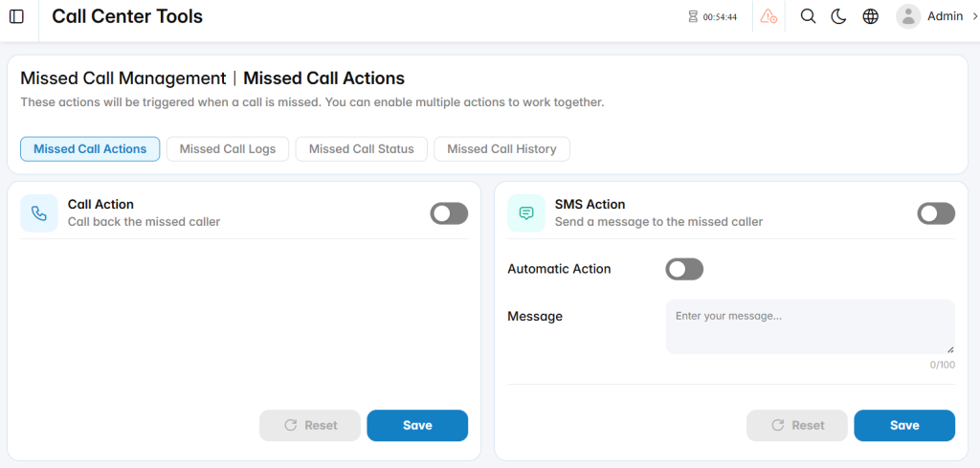Go to Missed Call History tab
Image resolution: width=980 pixels, height=468 pixels.
(x=501, y=149)
